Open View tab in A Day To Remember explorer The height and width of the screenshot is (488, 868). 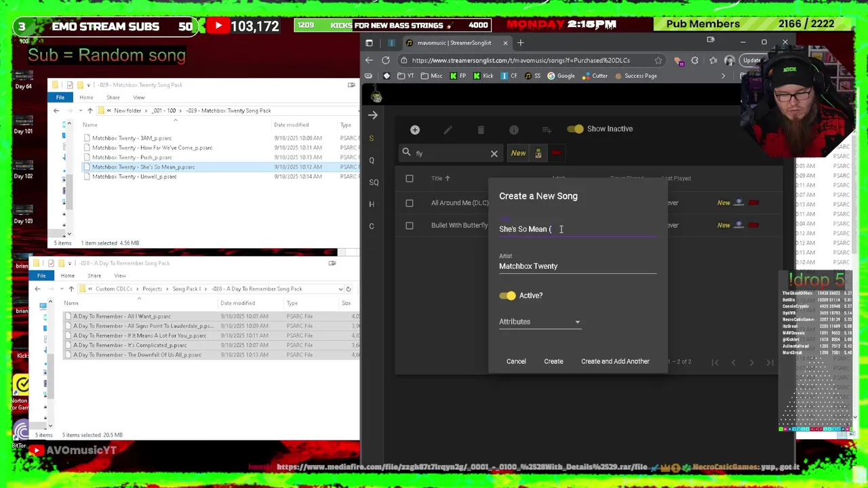119,276
